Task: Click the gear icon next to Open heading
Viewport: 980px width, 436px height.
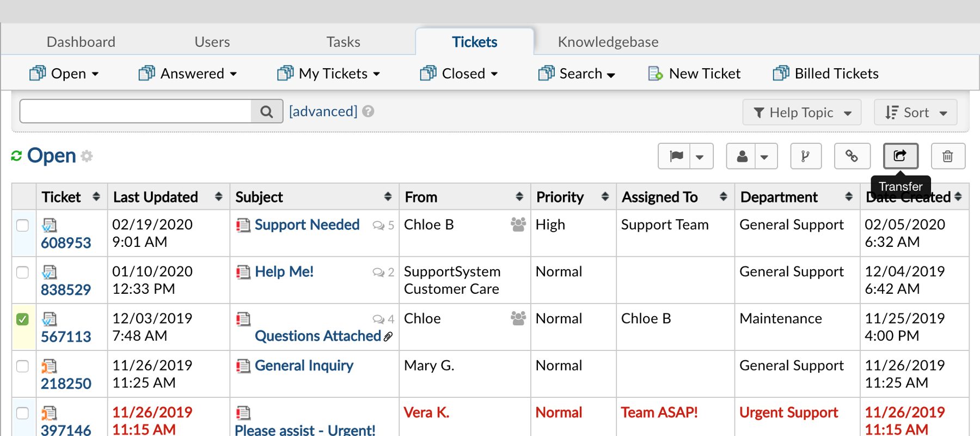Action: click(x=87, y=156)
